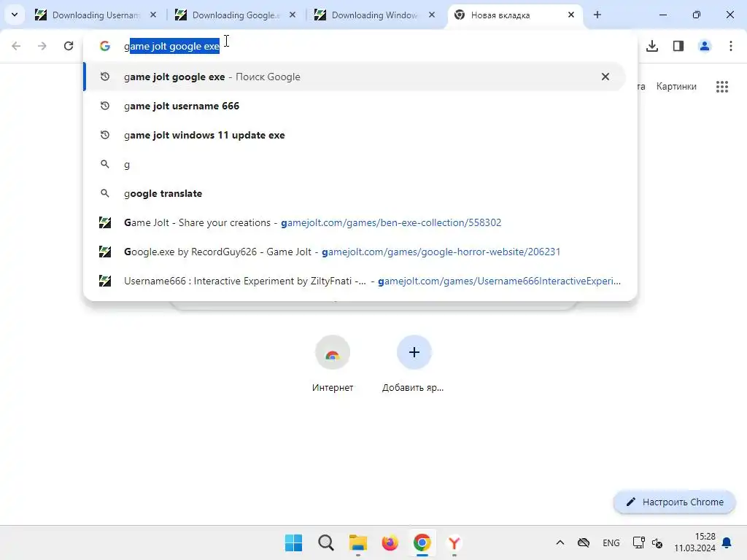Viewport: 747px width, 560px height.
Task: Open the notifications bell icon
Action: [727, 542]
